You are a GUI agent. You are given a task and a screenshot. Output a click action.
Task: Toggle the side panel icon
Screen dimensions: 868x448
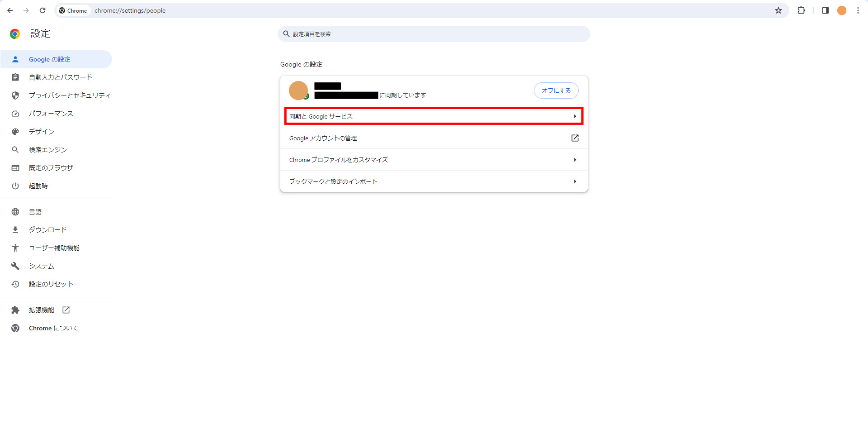coord(825,10)
